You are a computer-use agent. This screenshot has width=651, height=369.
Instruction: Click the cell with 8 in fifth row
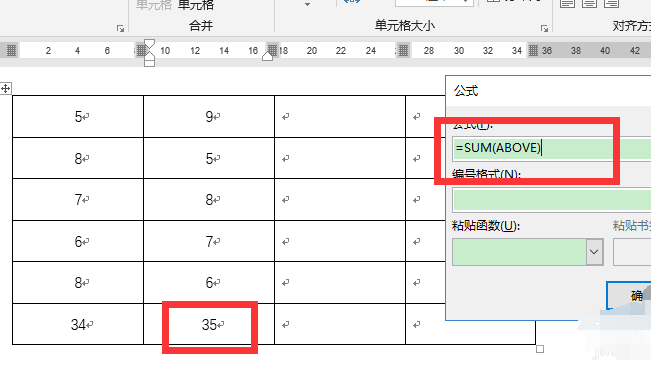[x=78, y=283]
